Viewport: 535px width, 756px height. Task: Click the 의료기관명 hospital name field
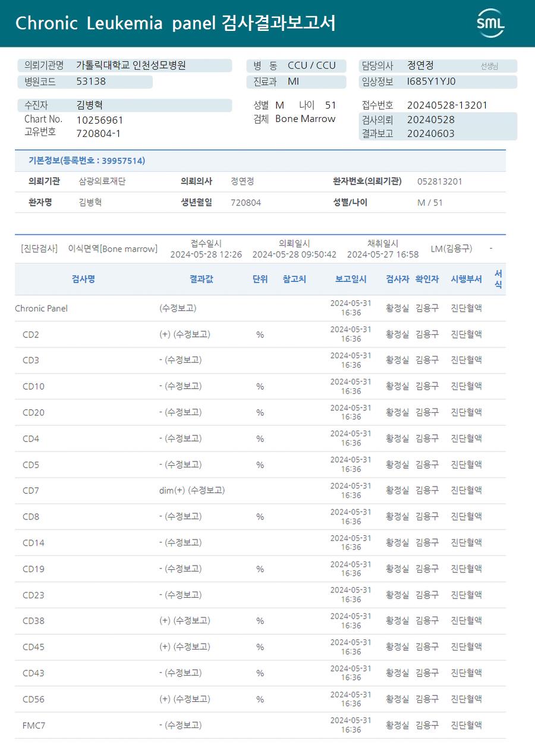click(x=131, y=65)
